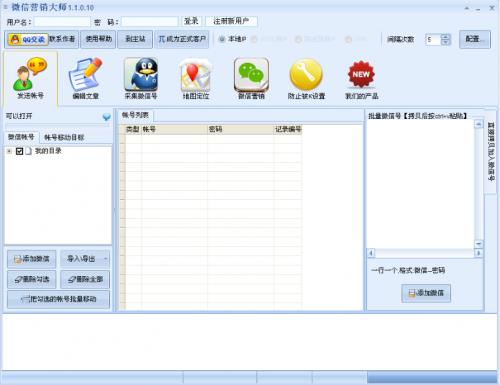Expand the 我的目录 tree node

[9, 151]
